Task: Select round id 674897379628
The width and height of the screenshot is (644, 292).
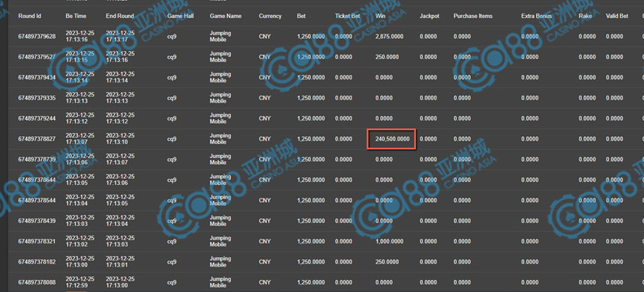Action: click(37, 37)
